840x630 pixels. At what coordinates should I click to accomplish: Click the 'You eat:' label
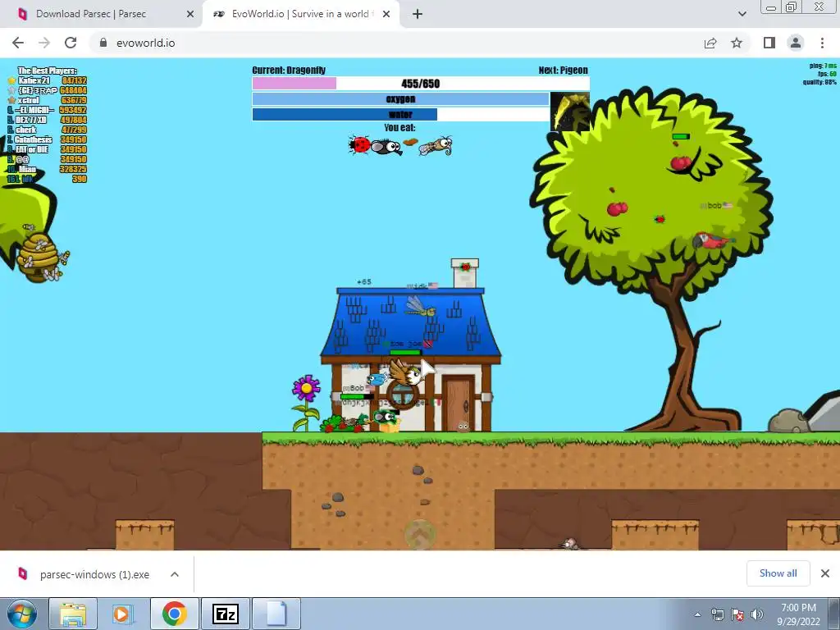[399, 127]
